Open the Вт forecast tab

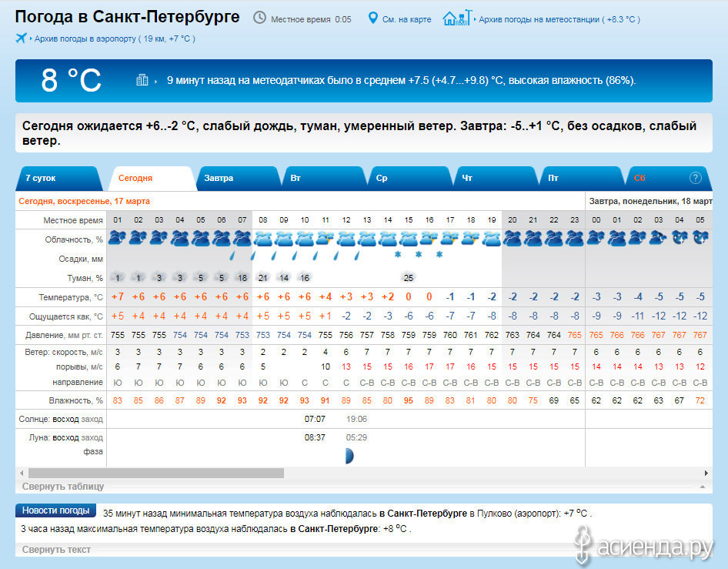point(324,178)
